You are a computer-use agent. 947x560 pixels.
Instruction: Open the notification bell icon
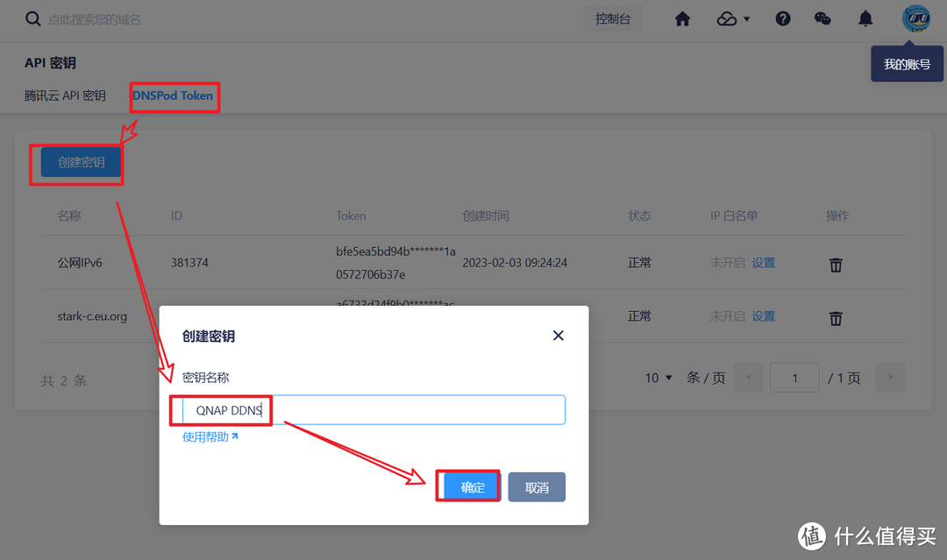[865, 19]
